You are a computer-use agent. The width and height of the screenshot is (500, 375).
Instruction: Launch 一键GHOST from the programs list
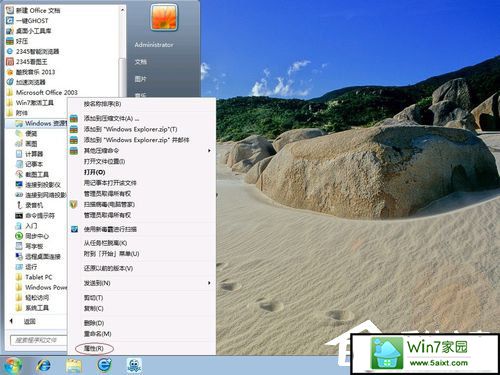27,21
